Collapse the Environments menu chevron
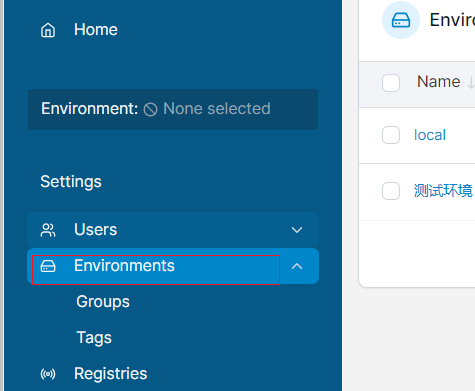Viewport: 475px width, 391px height. pyautogui.click(x=297, y=266)
